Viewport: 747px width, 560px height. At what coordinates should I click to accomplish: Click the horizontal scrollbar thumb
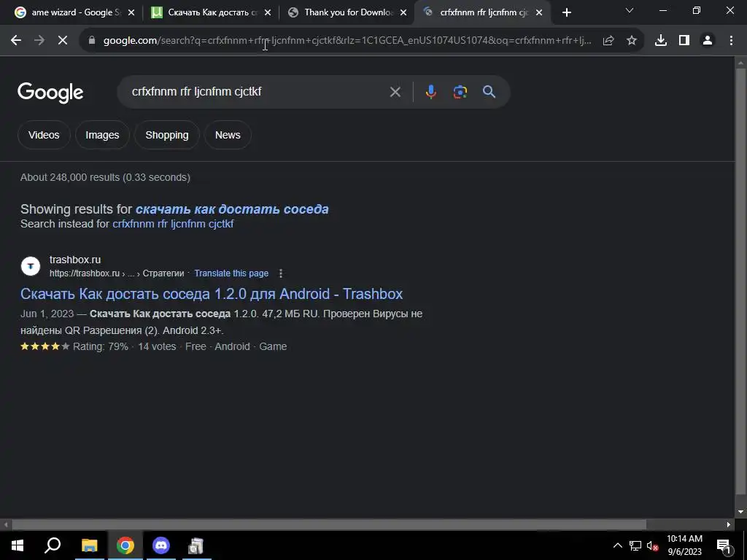point(329,525)
